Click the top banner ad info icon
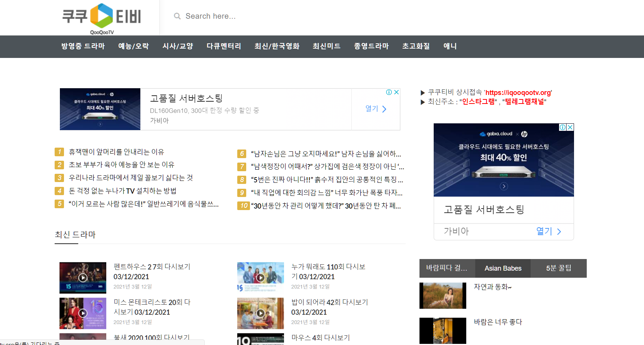Viewport: 644px width, 345px height. coord(389,92)
